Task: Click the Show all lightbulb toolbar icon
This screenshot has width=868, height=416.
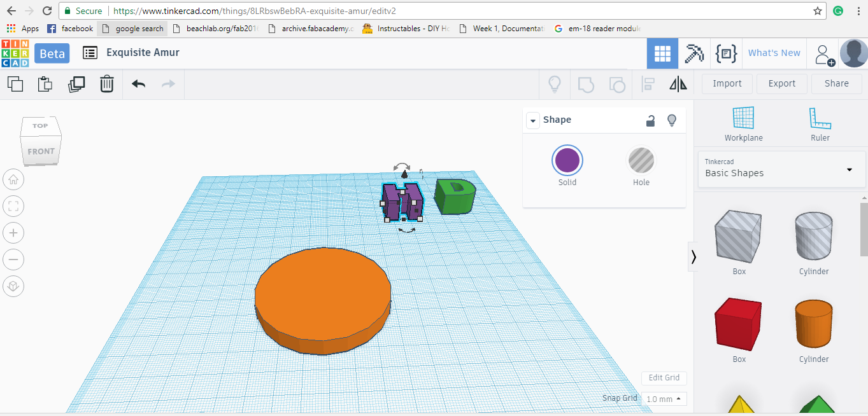Action: pos(555,84)
